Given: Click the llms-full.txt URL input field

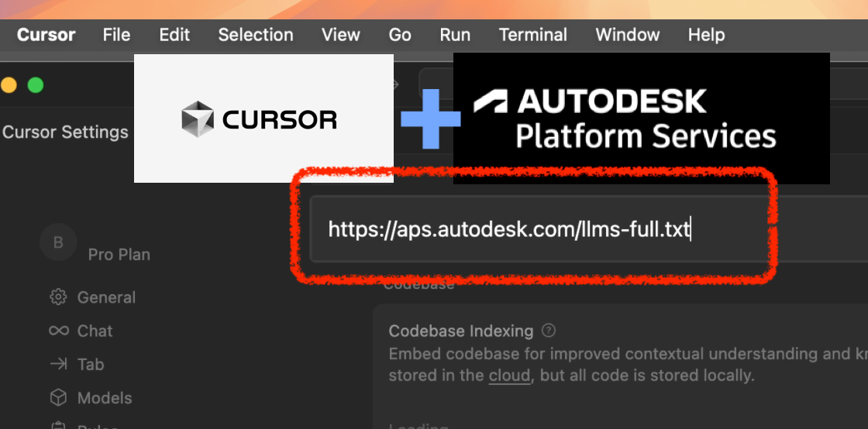Looking at the screenshot, I should pyautogui.click(x=588, y=229).
